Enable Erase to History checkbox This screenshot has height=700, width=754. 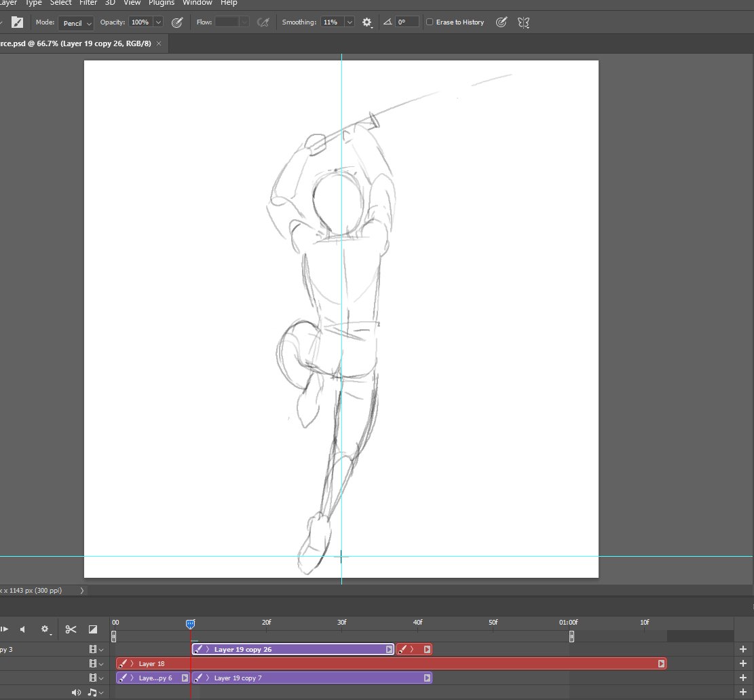tap(430, 22)
